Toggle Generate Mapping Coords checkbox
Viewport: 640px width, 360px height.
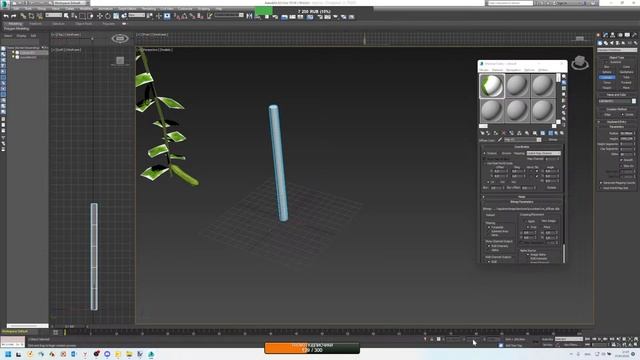601,183
